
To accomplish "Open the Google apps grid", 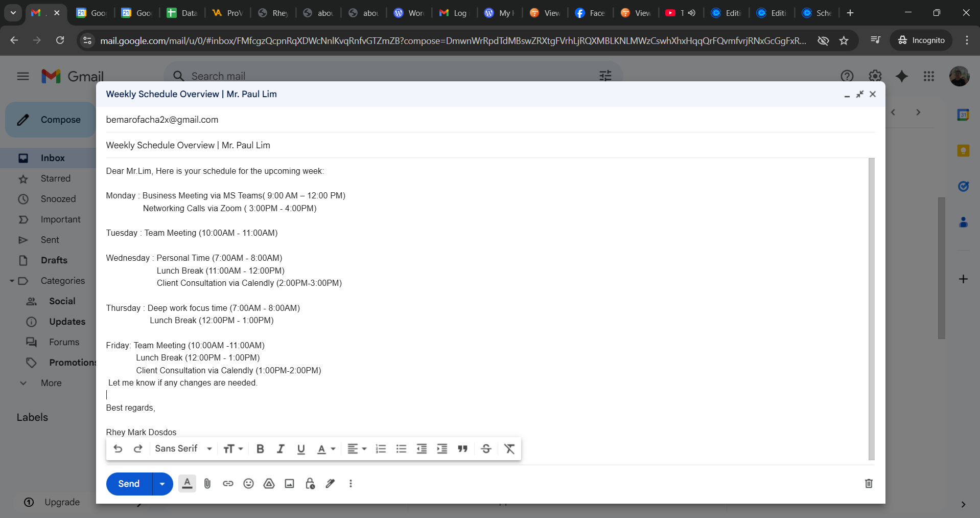I will coord(929,76).
